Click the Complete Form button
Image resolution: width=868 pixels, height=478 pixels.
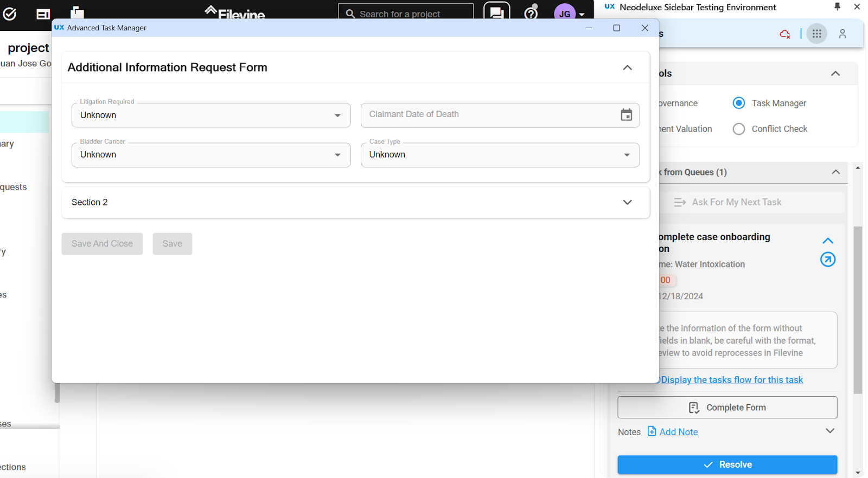click(727, 408)
